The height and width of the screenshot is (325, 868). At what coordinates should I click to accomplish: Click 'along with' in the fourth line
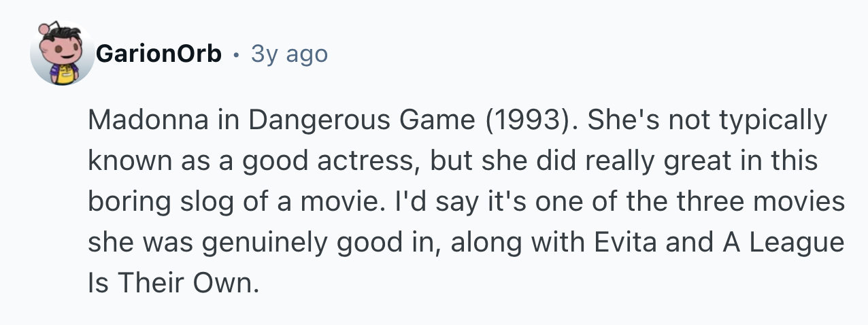(486, 241)
